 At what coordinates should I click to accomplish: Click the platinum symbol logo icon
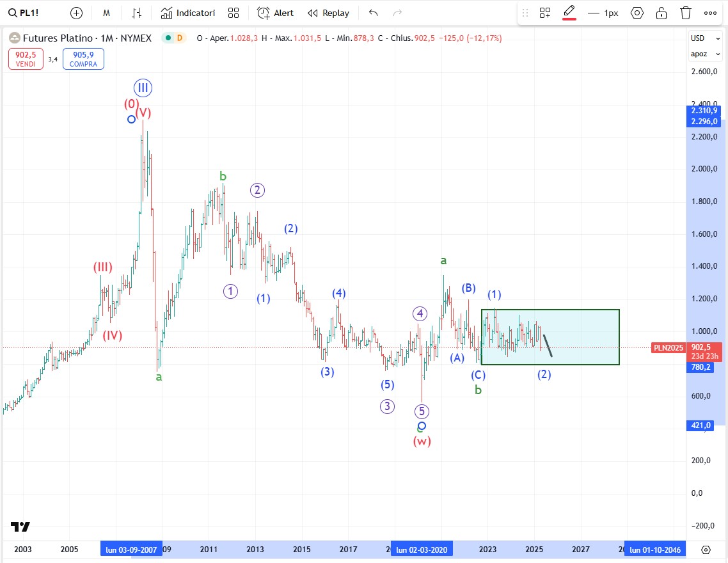[14, 38]
